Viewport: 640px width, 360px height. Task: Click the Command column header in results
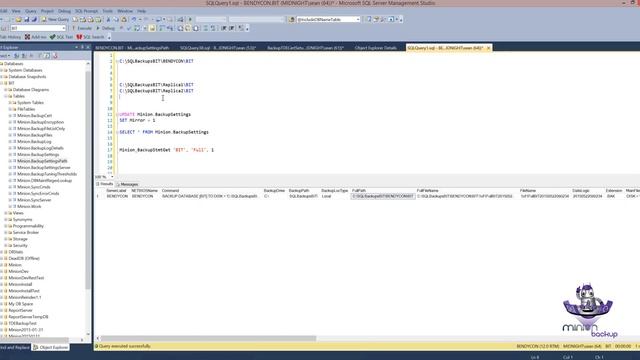coord(170,191)
